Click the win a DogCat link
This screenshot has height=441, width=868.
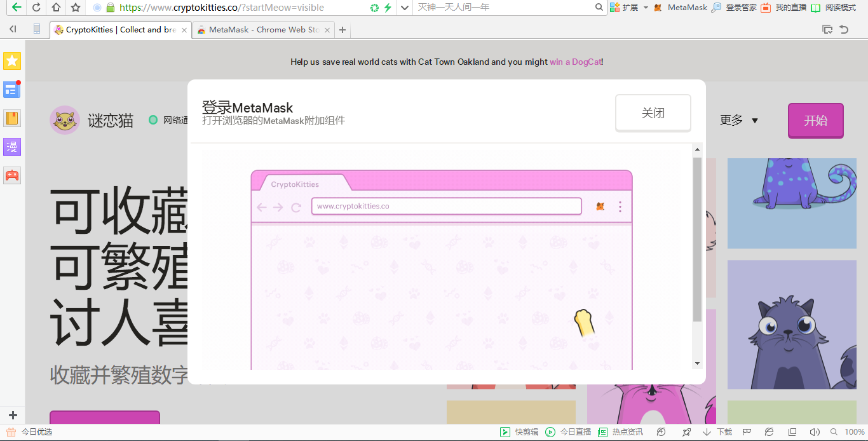coord(575,62)
